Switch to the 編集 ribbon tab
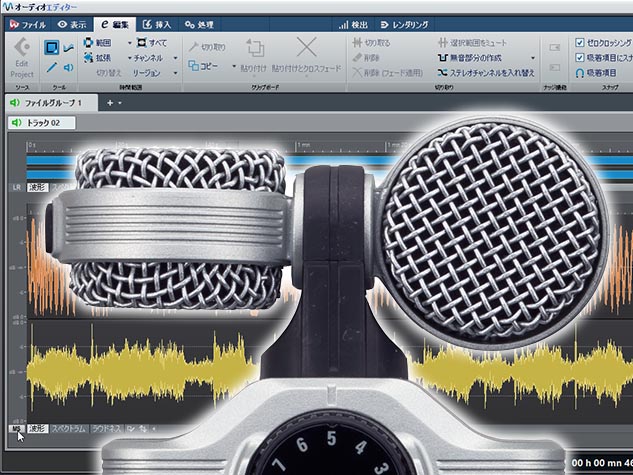Image resolution: width=633 pixels, height=475 pixels. (x=115, y=25)
